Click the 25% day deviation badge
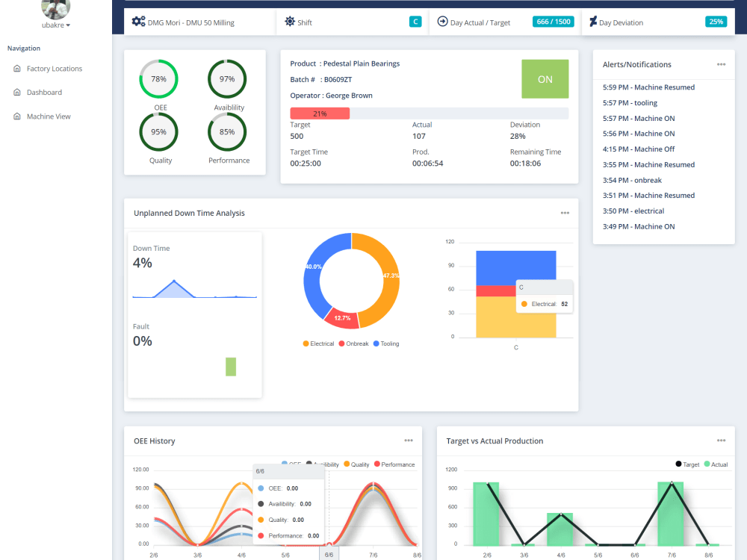This screenshot has height=560, width=747. coord(716,22)
